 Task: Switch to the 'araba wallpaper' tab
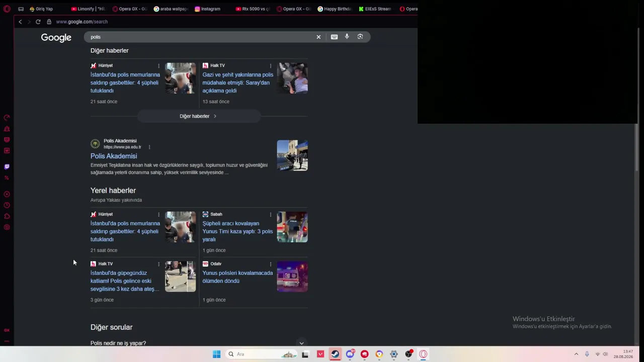point(171,9)
